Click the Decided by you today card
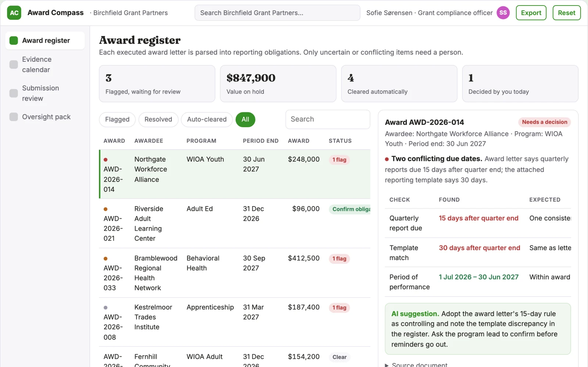The image size is (588, 367). pyautogui.click(x=520, y=84)
